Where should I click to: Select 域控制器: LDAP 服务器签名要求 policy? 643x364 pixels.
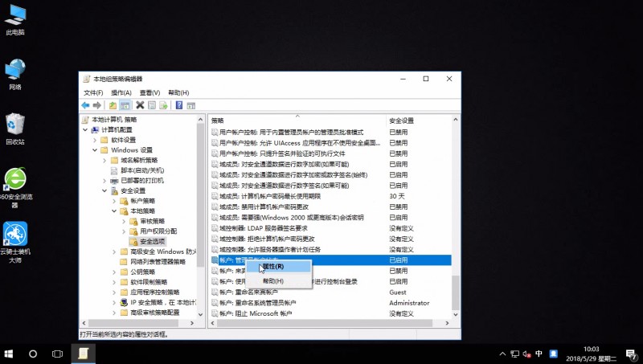264,228
